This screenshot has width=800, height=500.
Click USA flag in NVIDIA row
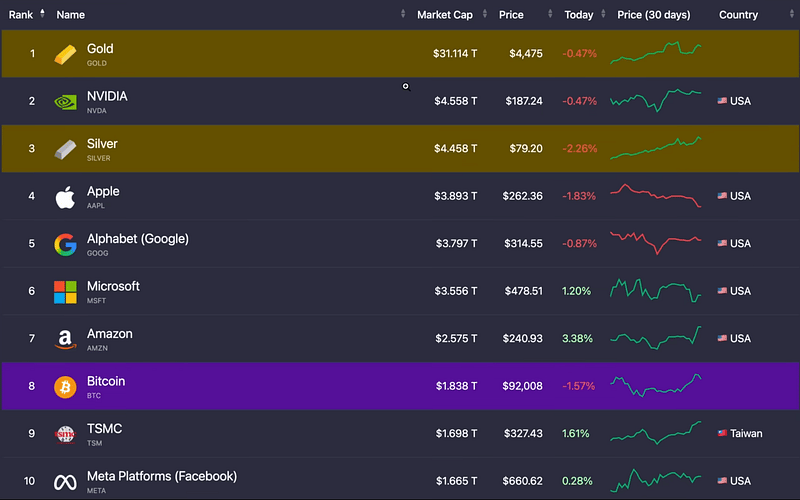point(722,101)
